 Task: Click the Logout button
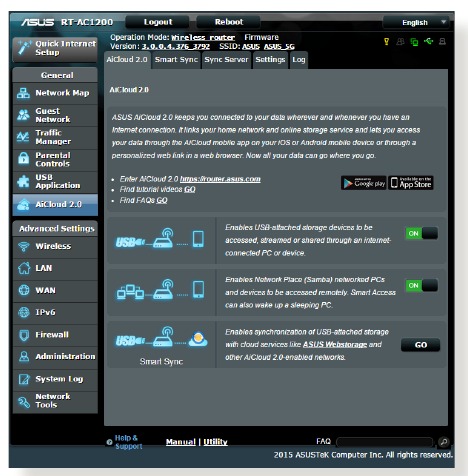158,22
